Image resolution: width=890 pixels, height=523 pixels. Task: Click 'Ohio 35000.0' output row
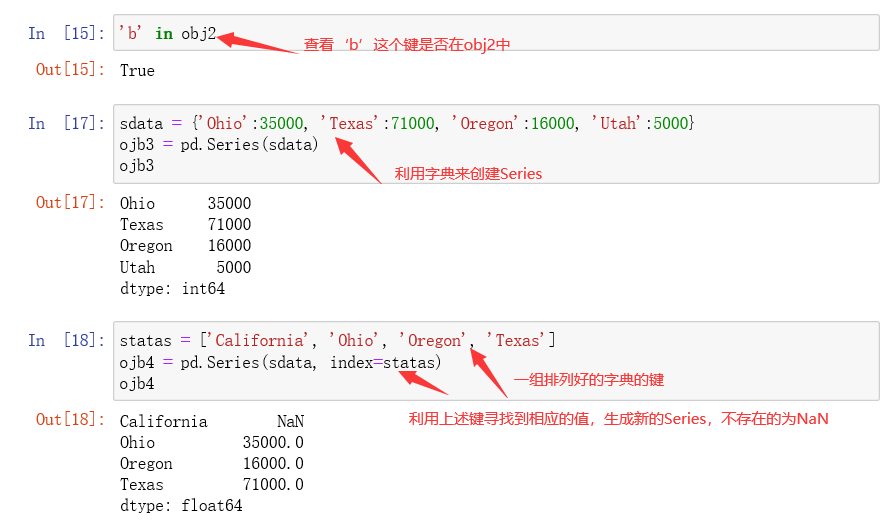point(212,442)
